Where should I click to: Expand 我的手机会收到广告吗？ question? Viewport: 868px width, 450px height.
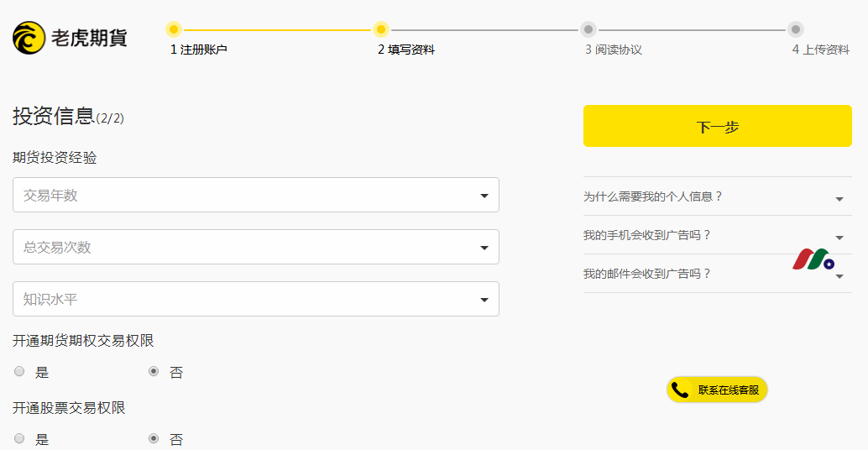click(718, 235)
